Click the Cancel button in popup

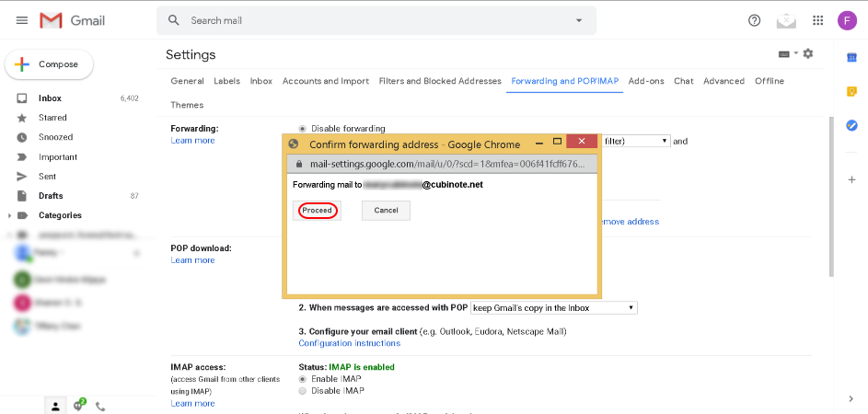pyautogui.click(x=386, y=211)
